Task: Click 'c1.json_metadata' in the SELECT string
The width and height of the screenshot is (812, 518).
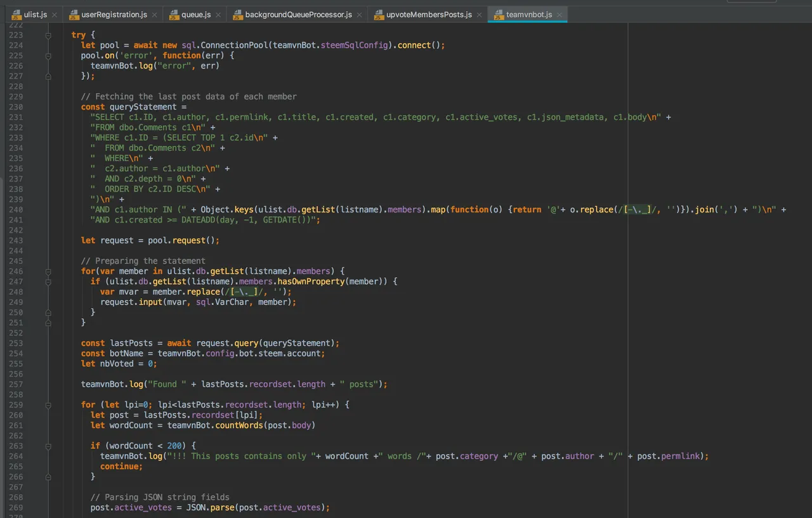Action: pyautogui.click(x=565, y=117)
